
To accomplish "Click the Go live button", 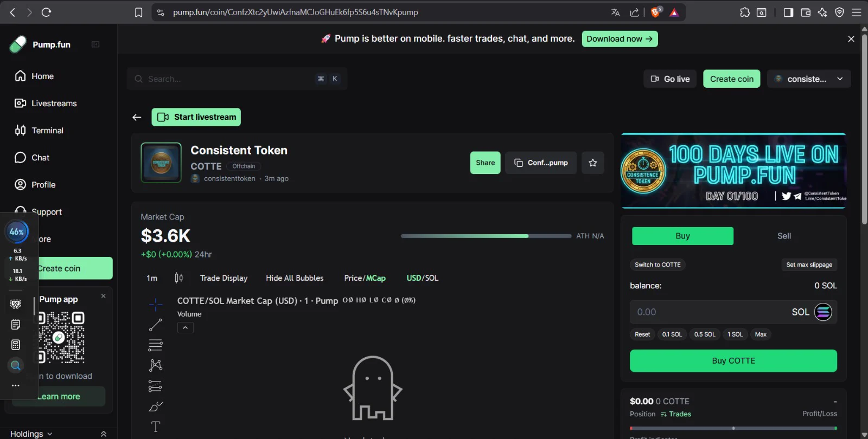I will click(x=670, y=79).
